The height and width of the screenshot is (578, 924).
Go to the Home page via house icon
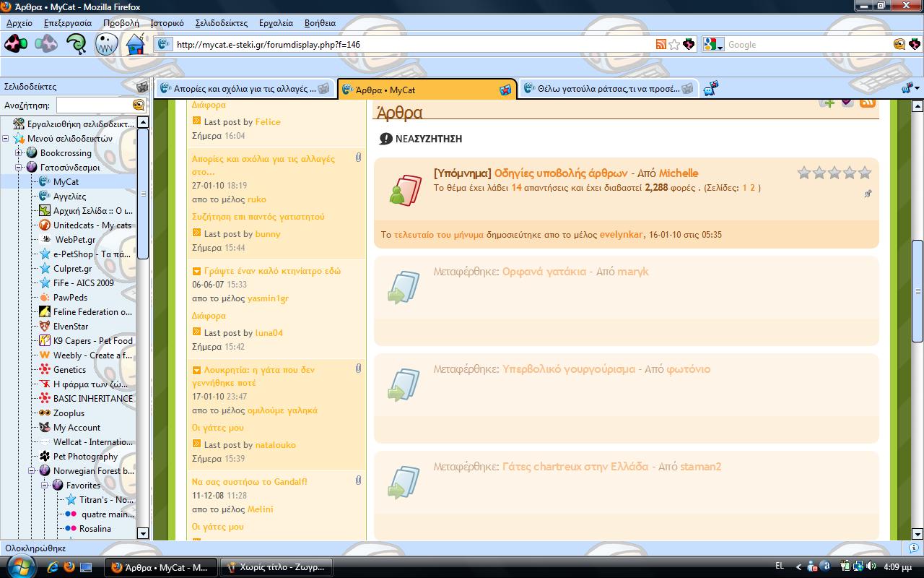(x=136, y=44)
